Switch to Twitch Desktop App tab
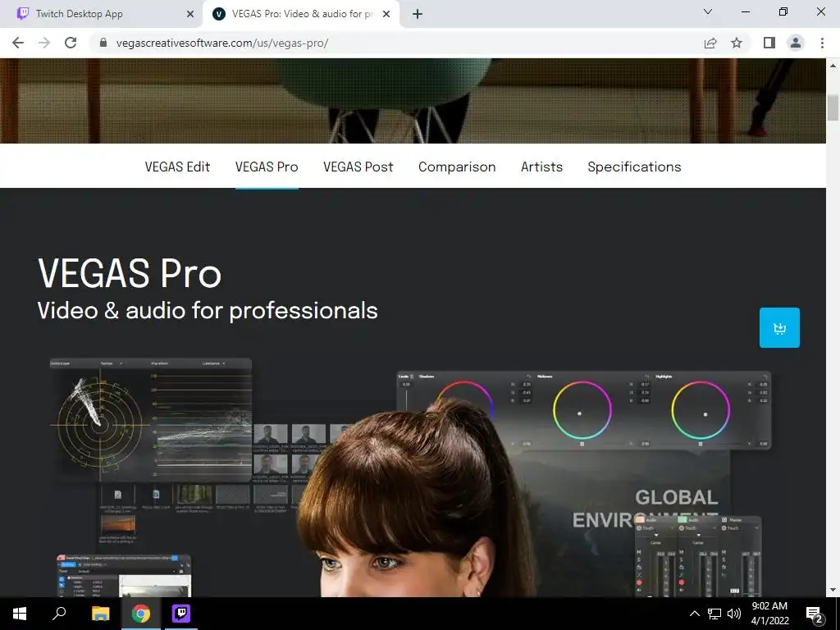Image resolution: width=840 pixels, height=630 pixels. (x=102, y=15)
